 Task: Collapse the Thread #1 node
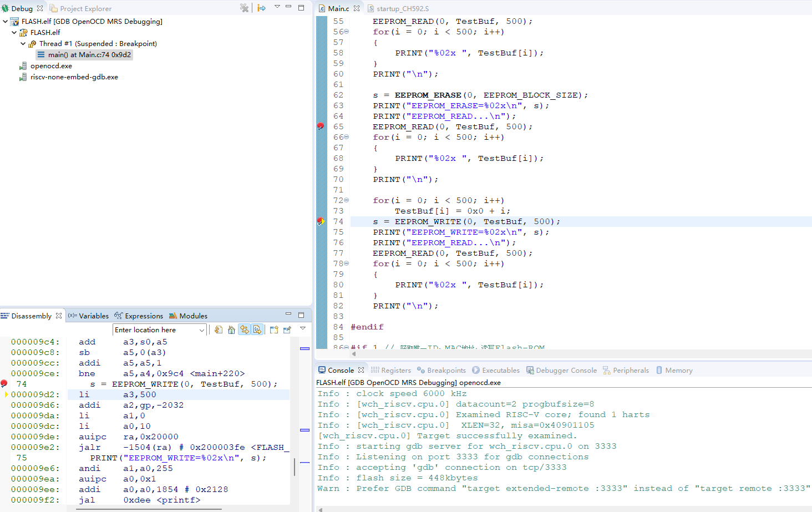[x=23, y=44]
